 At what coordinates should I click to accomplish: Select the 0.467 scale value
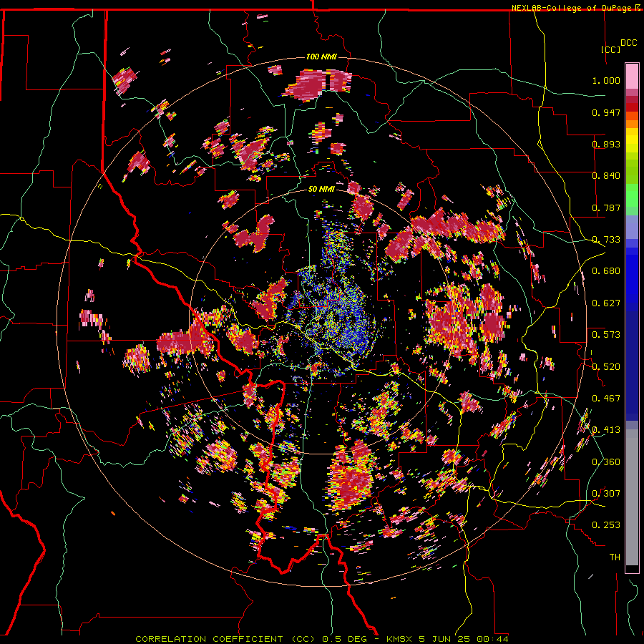606,399
